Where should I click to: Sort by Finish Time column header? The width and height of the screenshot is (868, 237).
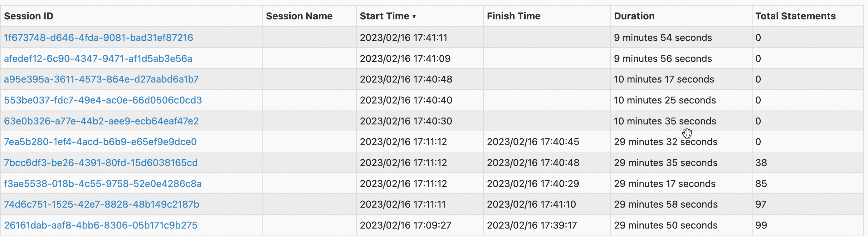tap(514, 16)
